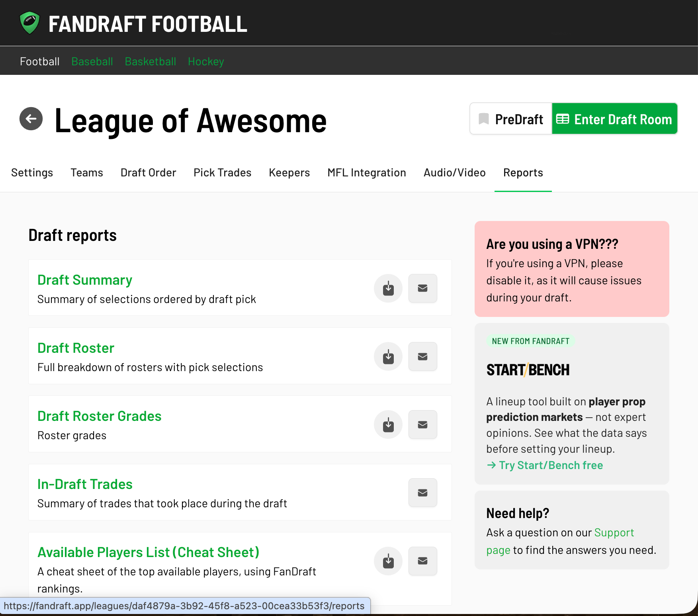The height and width of the screenshot is (616, 698).
Task: Open the In-Draft Trades report link
Action: point(85,485)
